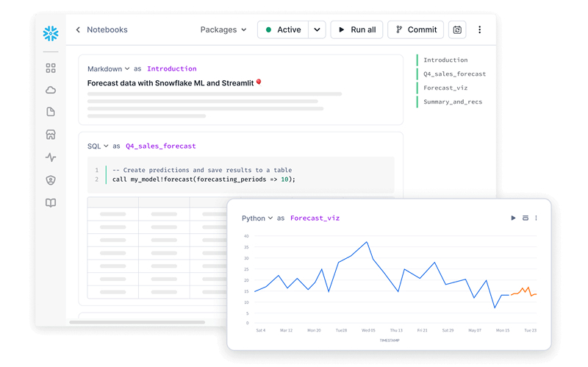Open the cloud icon in sidebar
This screenshot has width=588, height=367.
coord(51,90)
